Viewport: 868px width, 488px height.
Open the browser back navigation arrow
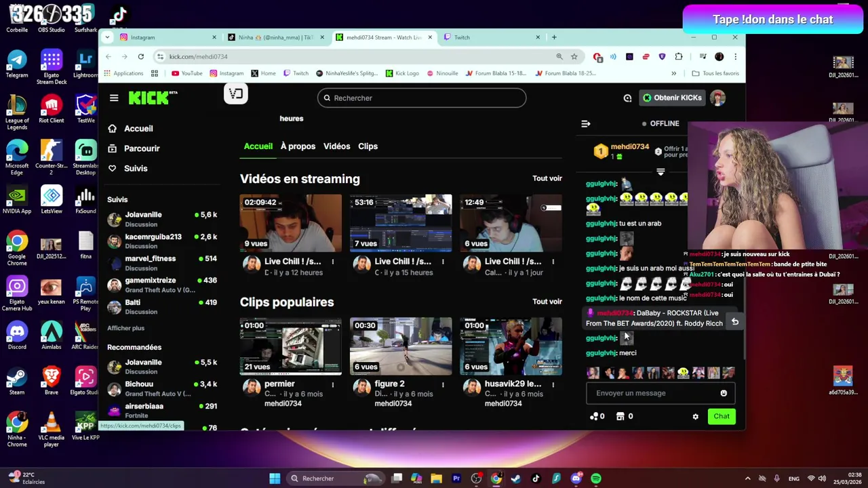pos(108,57)
